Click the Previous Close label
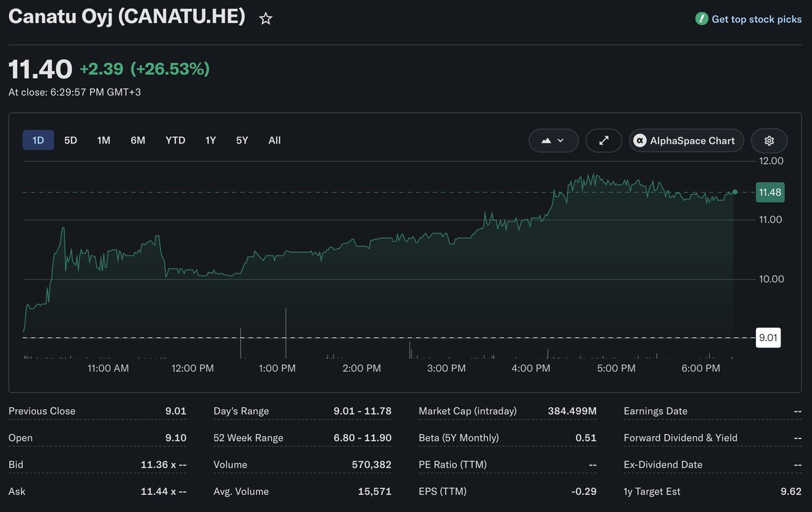Image resolution: width=812 pixels, height=512 pixels. [42, 411]
